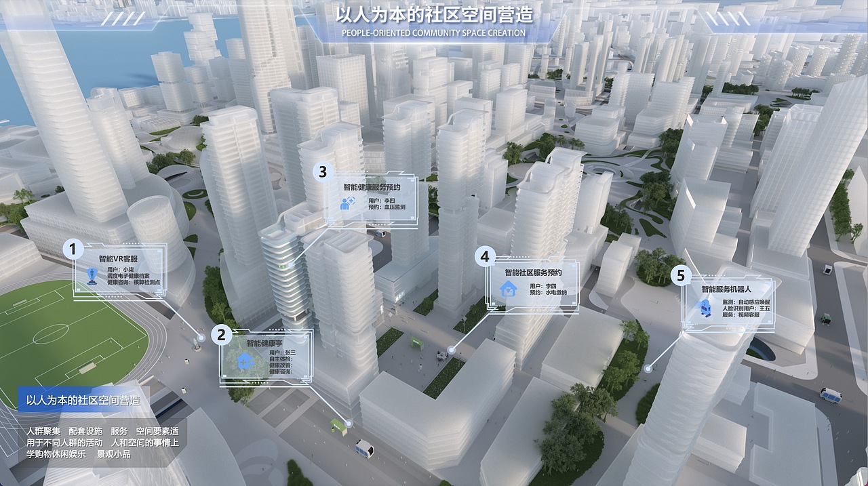
Task: Click the robot icon in 智能服务机器人 card
Action: [705, 308]
